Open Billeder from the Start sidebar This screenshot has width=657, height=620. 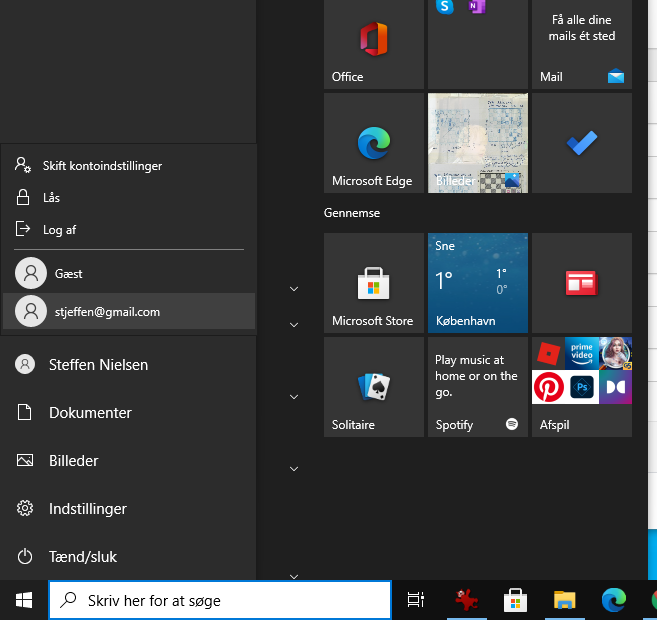[128, 461]
